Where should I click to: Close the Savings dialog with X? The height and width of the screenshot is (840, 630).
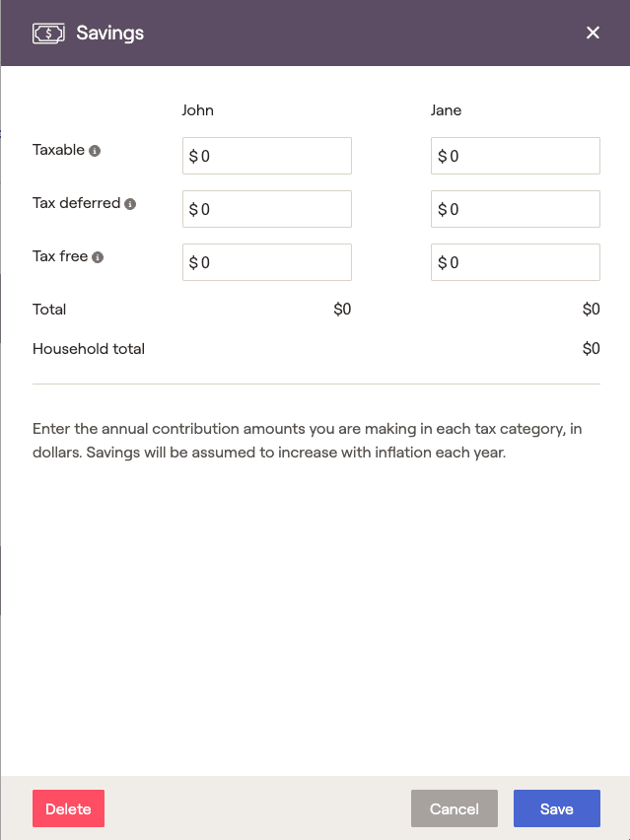pyautogui.click(x=593, y=33)
